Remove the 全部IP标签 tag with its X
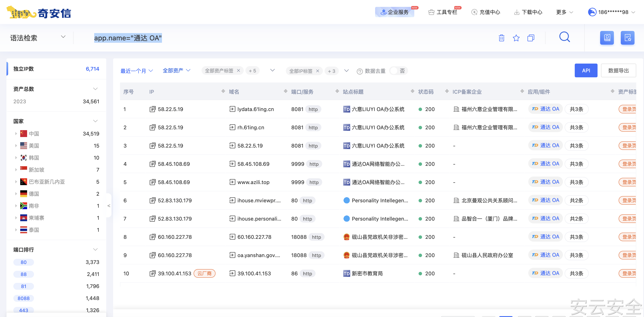The width and height of the screenshot is (644, 317). coord(317,71)
